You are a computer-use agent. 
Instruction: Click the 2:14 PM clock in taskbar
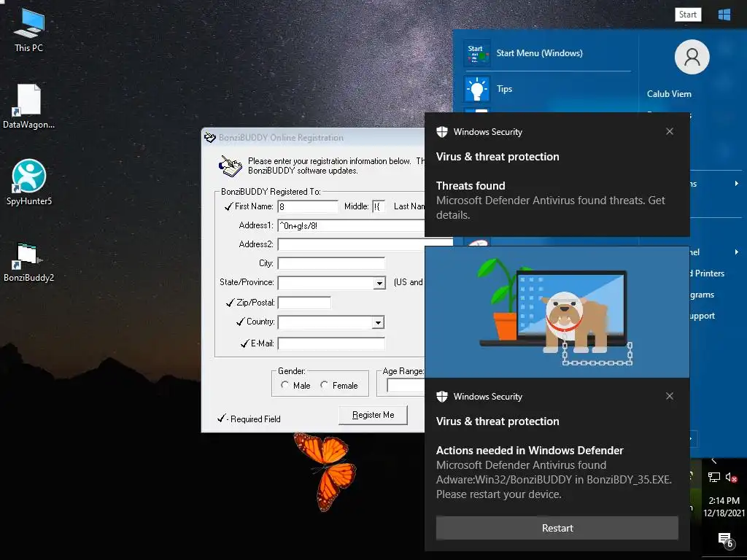point(724,500)
